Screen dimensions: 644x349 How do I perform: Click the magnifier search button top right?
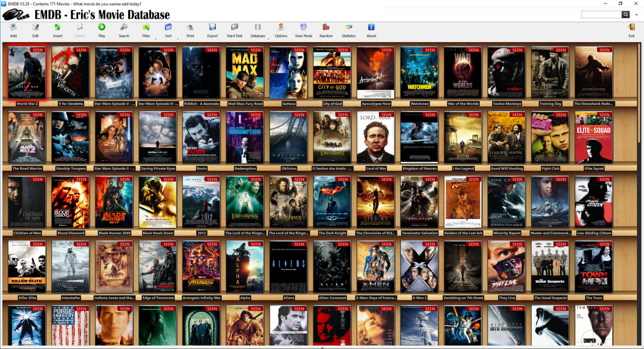point(626,15)
